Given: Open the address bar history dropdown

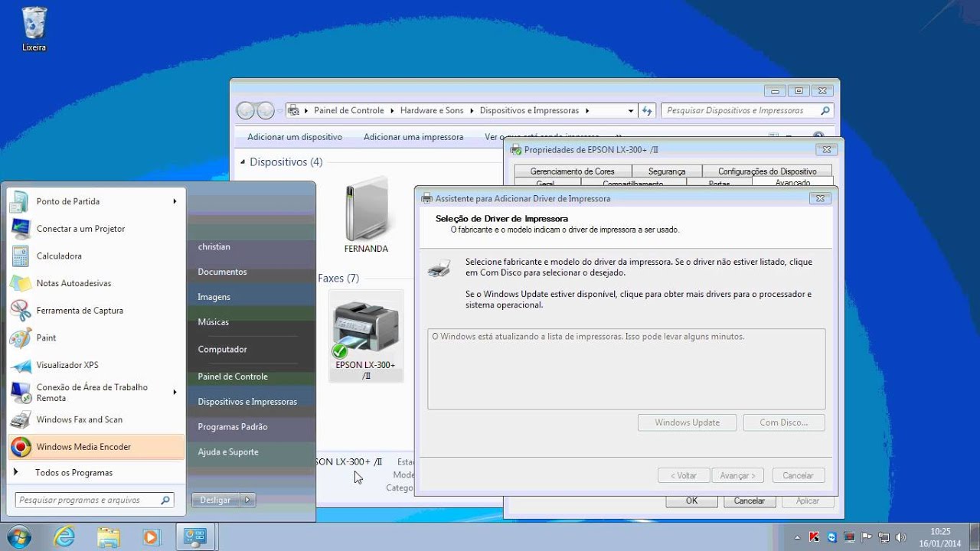Looking at the screenshot, I should pos(631,110).
